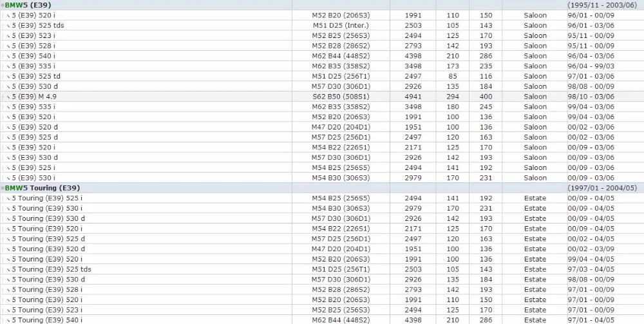
Task: Select the 5 (E39) 528 i saloon row
Action: (x=322, y=46)
